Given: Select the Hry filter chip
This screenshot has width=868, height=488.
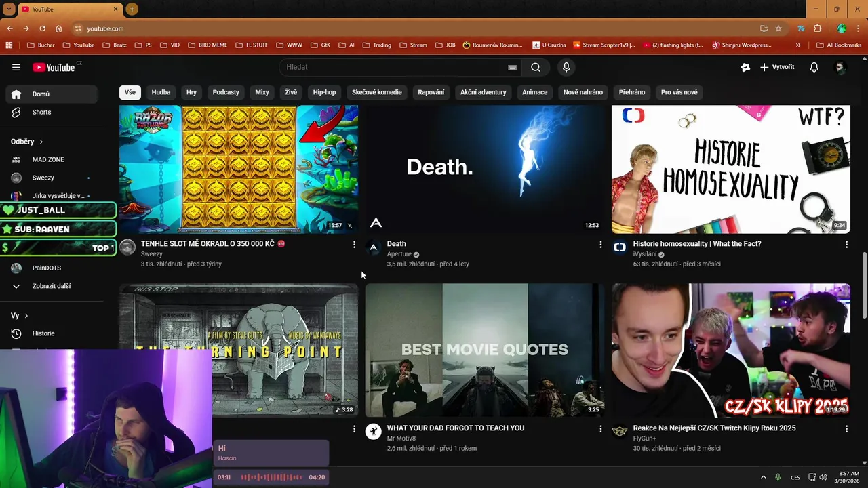Looking at the screenshot, I should [x=191, y=92].
